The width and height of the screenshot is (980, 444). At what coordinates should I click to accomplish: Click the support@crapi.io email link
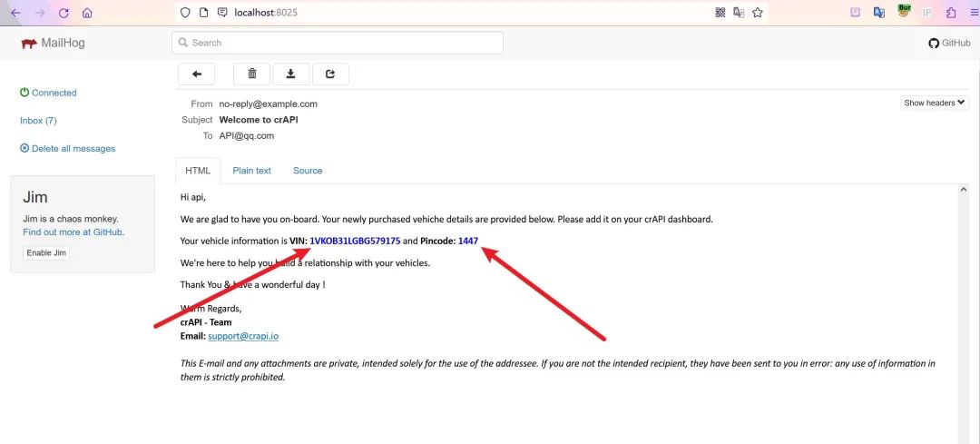click(243, 336)
